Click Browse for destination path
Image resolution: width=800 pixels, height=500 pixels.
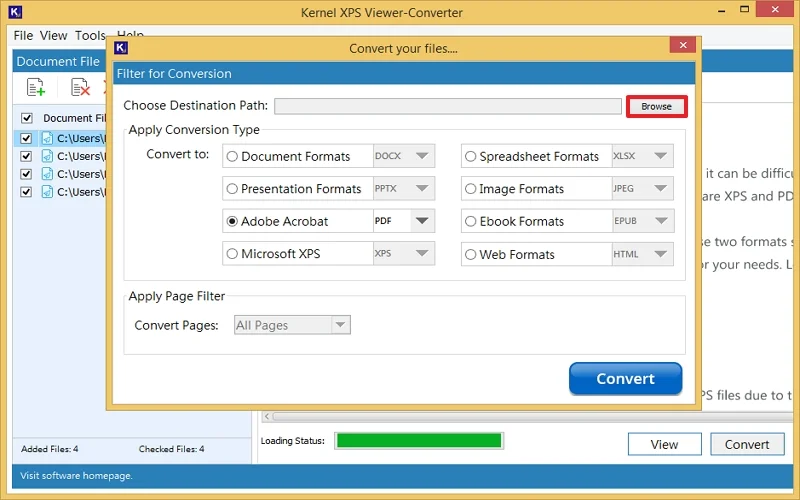point(657,107)
